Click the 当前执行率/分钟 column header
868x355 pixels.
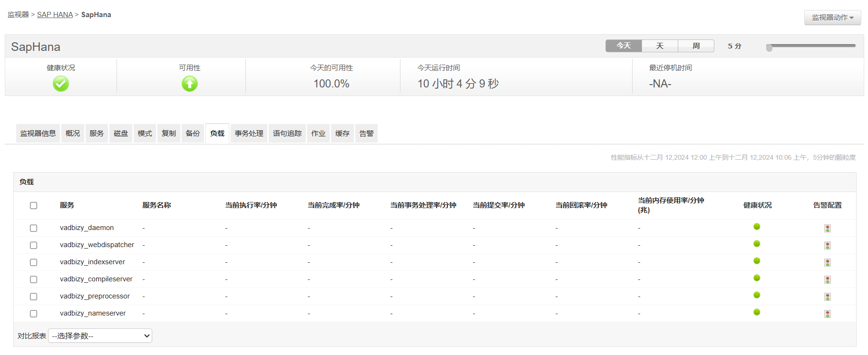pyautogui.click(x=251, y=205)
